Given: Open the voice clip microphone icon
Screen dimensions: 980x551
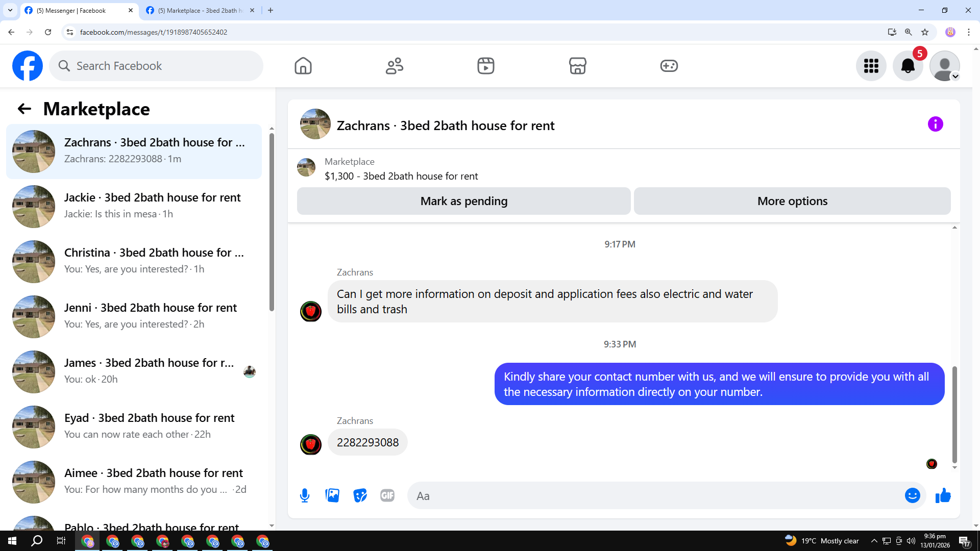Looking at the screenshot, I should [x=305, y=495].
